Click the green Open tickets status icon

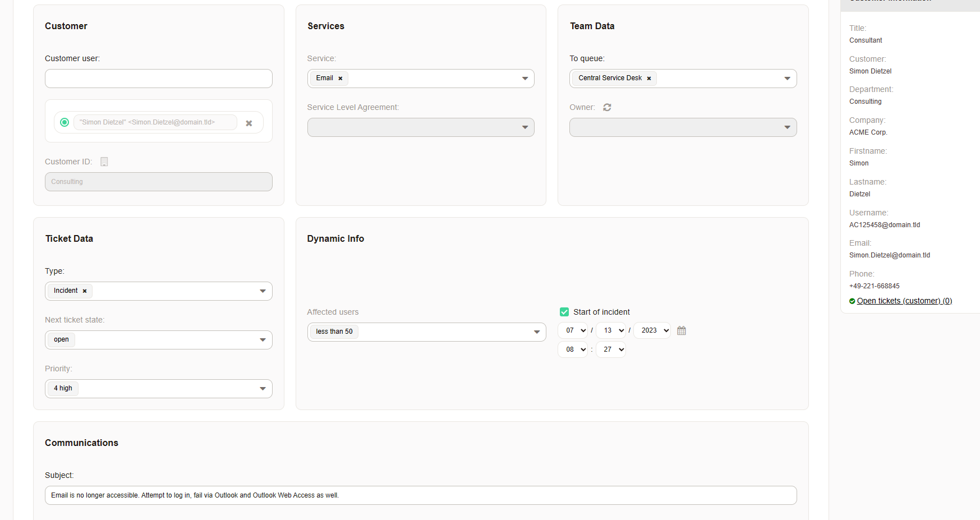[852, 301]
